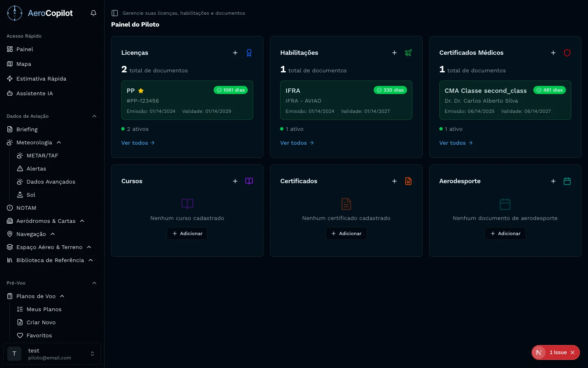Click the airplane icon in Habilitações header
The height and width of the screenshot is (368, 588).
coord(408,53)
